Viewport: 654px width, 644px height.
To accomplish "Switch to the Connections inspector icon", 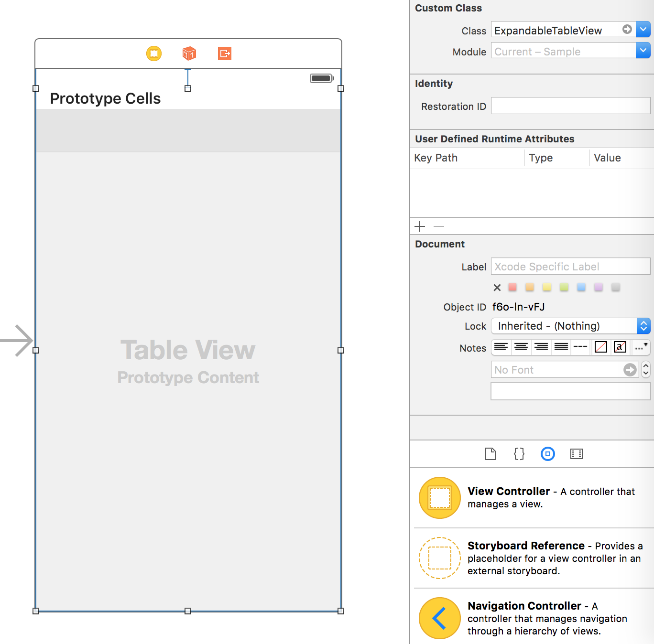I will coord(577,454).
